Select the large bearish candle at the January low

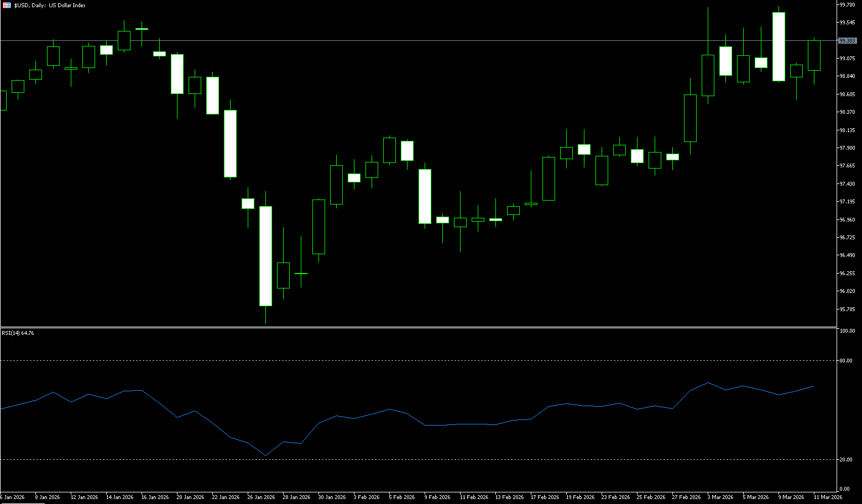coord(265,256)
